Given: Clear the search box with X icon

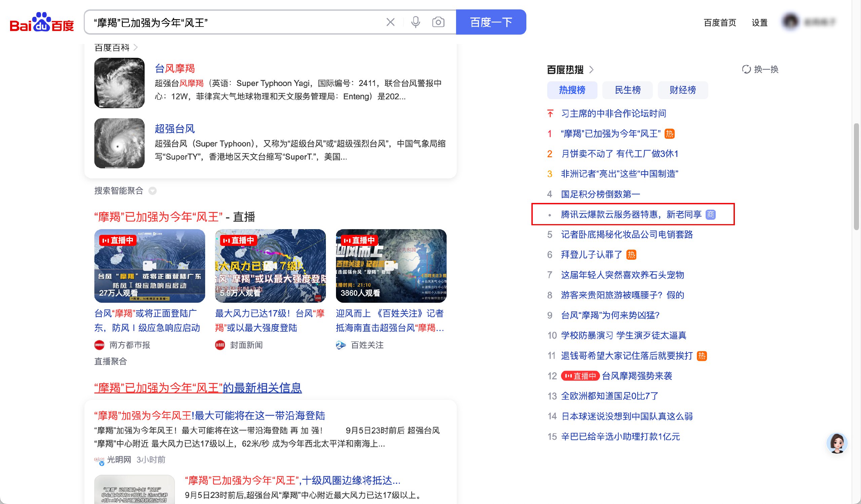Looking at the screenshot, I should [390, 22].
